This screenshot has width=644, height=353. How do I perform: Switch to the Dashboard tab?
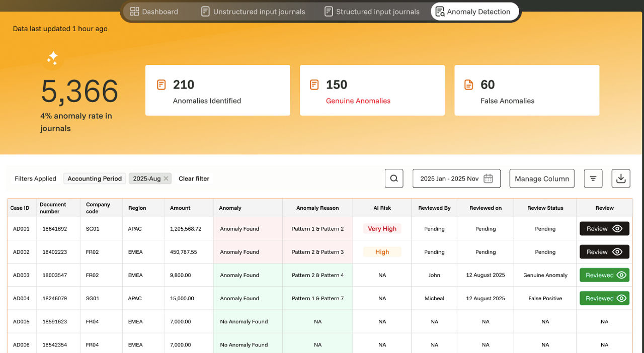[x=154, y=12]
